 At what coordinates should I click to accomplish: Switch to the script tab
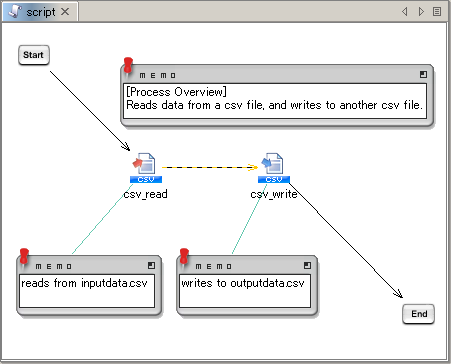(41, 12)
